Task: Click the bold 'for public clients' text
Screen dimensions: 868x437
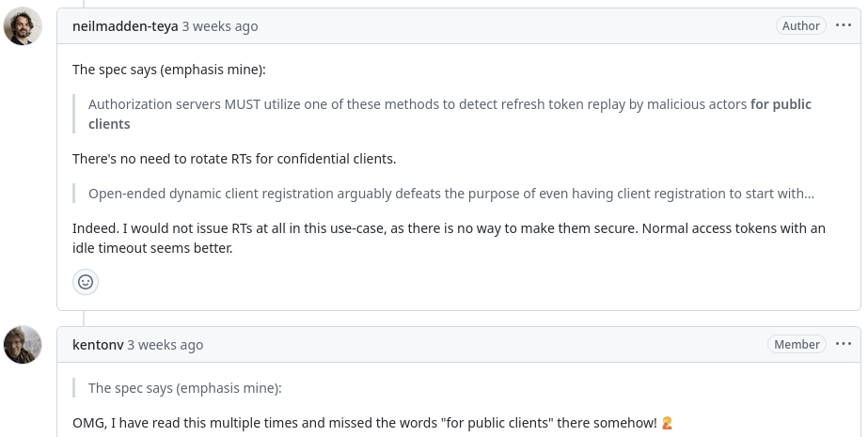Action: click(x=450, y=114)
